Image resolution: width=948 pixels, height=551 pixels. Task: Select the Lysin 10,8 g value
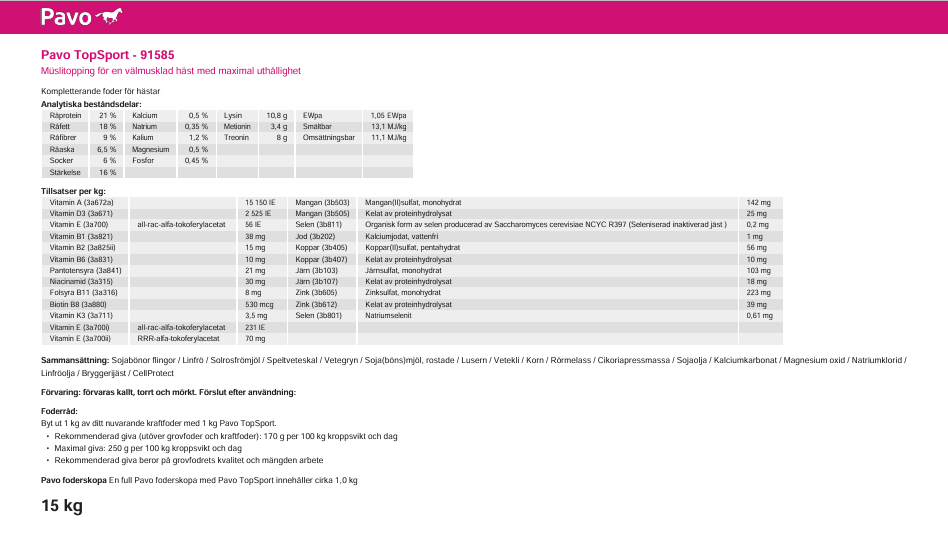tap(276, 116)
